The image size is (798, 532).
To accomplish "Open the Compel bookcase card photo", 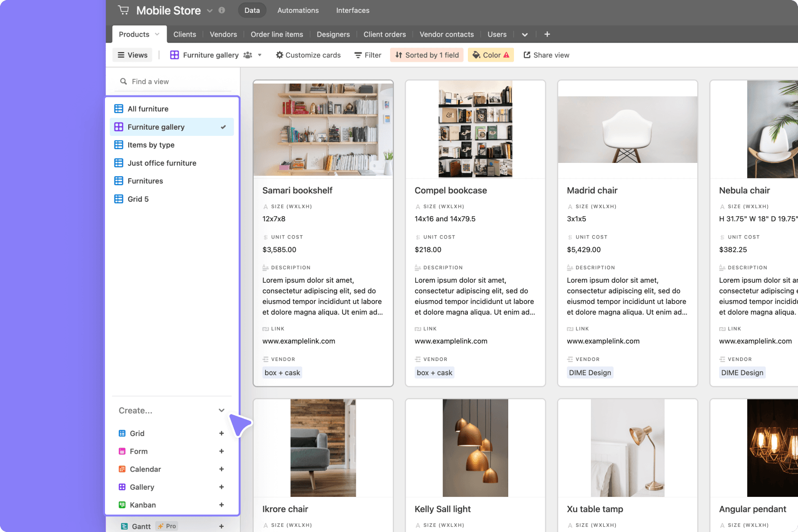I will pos(475,129).
